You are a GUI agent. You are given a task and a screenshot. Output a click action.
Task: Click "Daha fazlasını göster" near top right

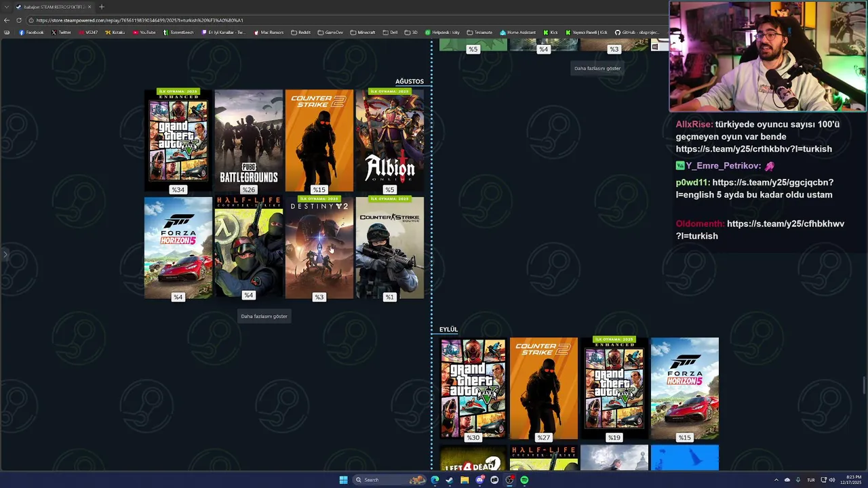597,68
